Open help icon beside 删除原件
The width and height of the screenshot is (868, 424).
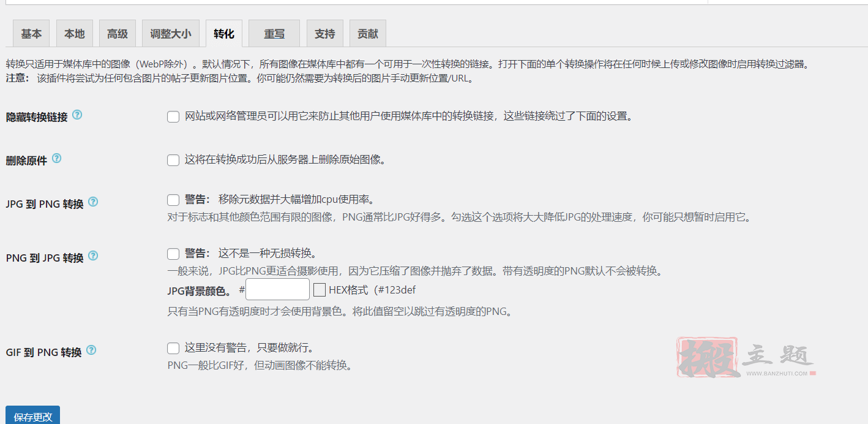point(57,158)
